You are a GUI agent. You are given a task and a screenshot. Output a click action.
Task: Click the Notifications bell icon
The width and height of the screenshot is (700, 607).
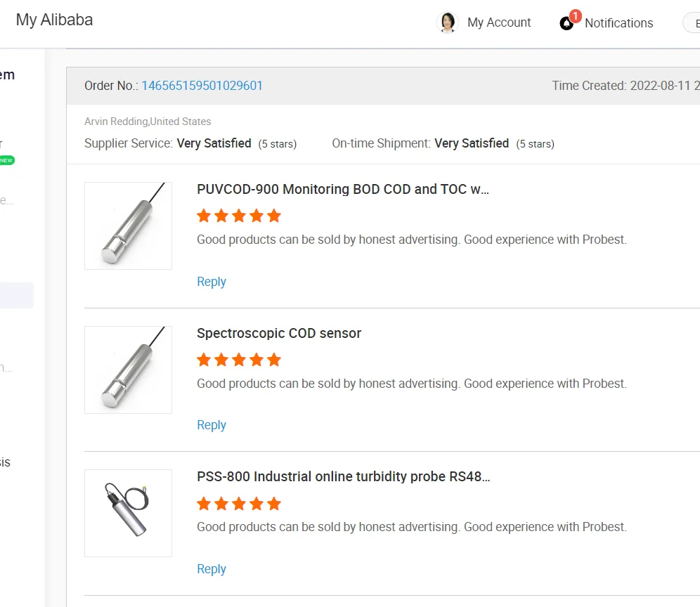(x=567, y=23)
